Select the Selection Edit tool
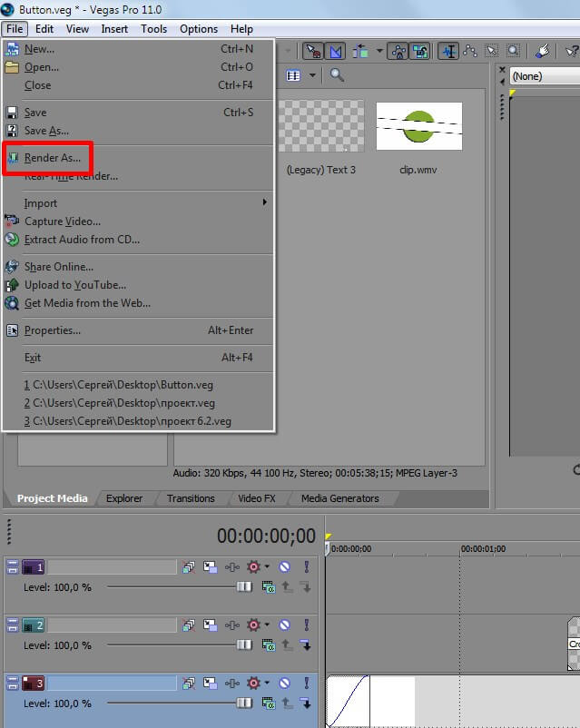This screenshot has height=728, width=580. [x=492, y=51]
